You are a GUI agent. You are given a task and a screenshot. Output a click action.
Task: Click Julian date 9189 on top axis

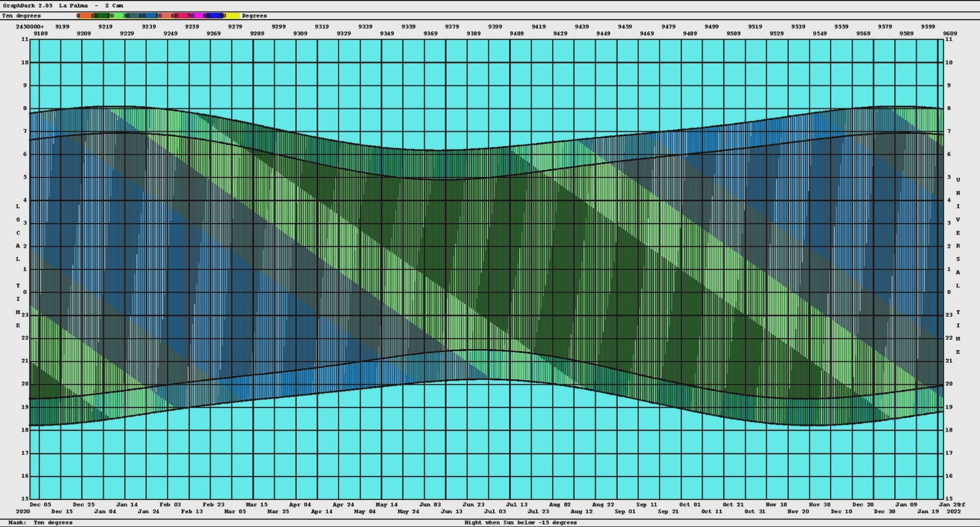pos(40,33)
